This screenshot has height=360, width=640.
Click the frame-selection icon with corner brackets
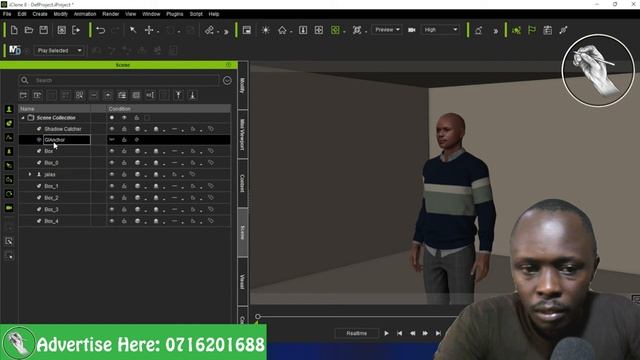357,30
